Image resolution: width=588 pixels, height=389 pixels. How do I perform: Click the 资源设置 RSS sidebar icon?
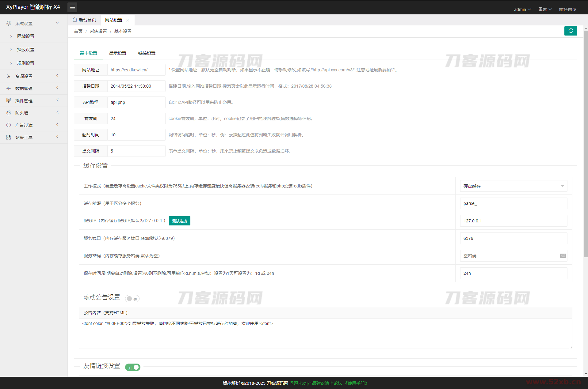pyautogui.click(x=9, y=76)
